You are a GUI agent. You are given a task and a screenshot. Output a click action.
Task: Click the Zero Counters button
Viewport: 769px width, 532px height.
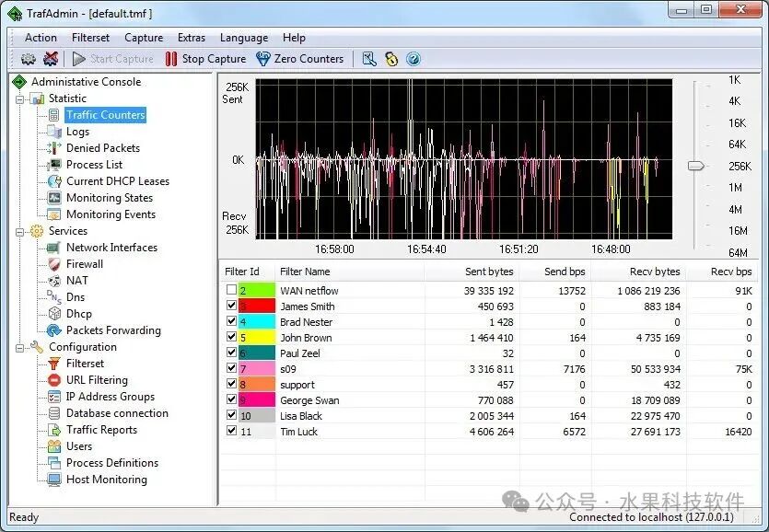pyautogui.click(x=299, y=59)
